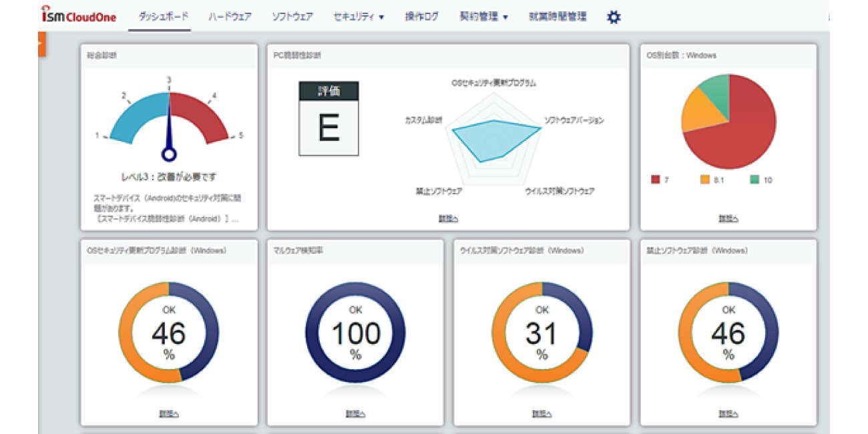Open the settings gear icon
This screenshot has height=434, width=868.
tap(613, 17)
